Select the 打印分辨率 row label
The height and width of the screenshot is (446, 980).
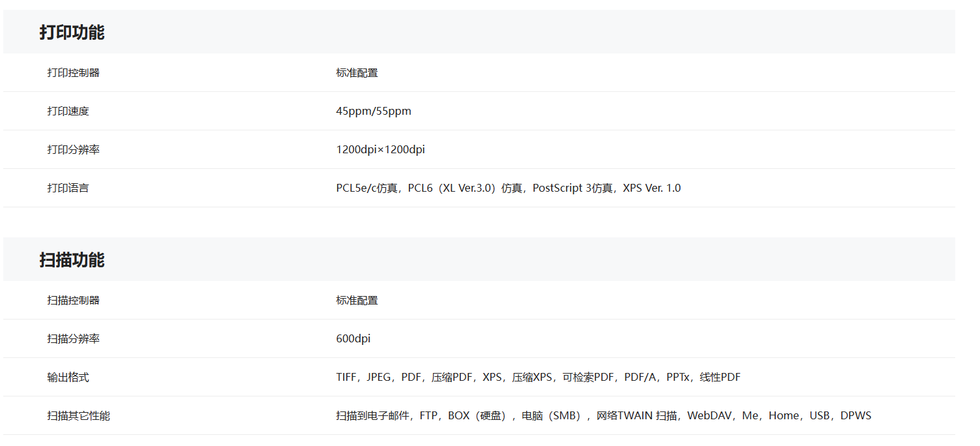click(73, 150)
